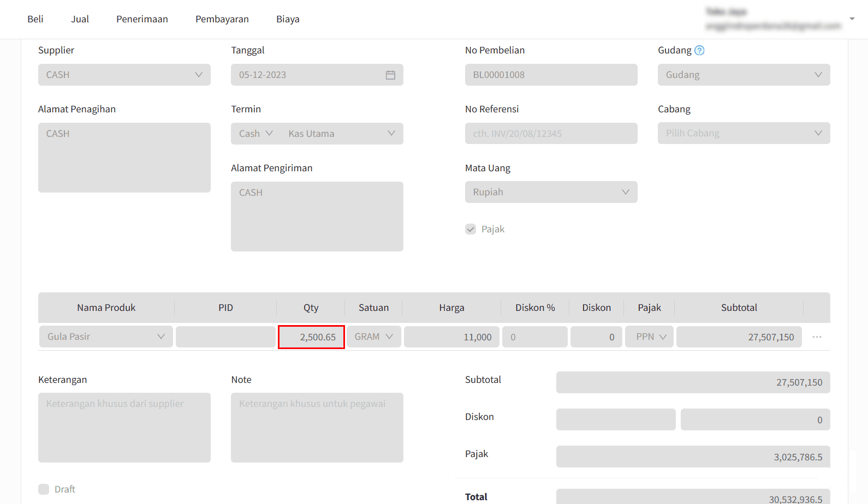Click the Biaya menu item
This screenshot has width=868, height=504.
[288, 19]
